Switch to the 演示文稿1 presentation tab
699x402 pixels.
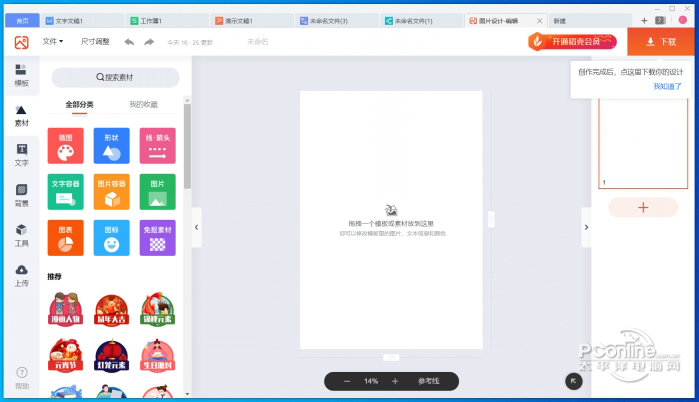point(252,21)
